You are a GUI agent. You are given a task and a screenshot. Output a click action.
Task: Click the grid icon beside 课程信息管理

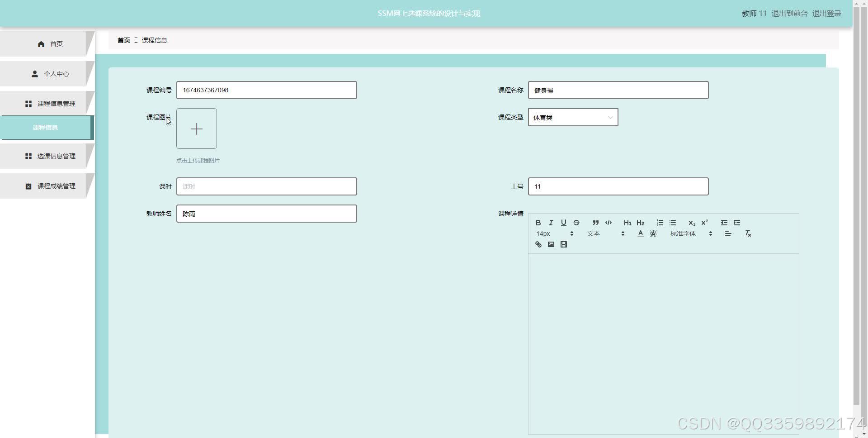pos(28,104)
